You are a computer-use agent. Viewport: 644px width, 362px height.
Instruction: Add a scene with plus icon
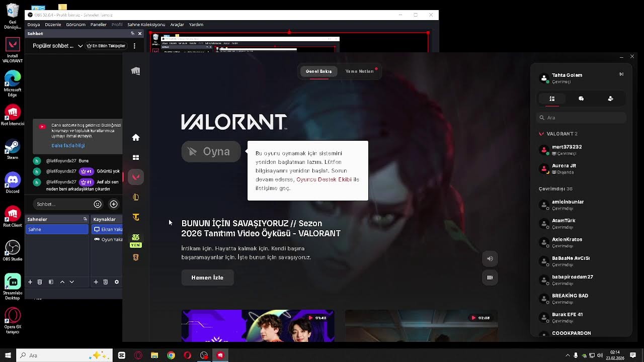pyautogui.click(x=30, y=282)
